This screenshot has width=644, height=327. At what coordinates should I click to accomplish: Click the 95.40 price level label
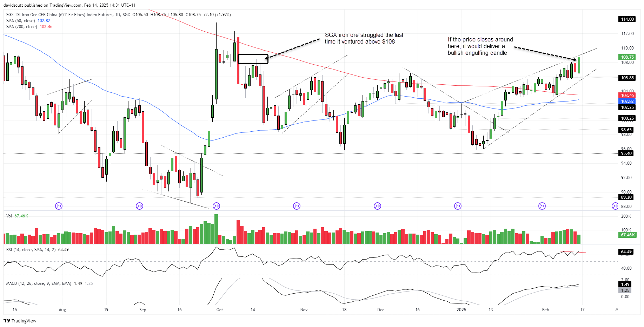click(627, 153)
